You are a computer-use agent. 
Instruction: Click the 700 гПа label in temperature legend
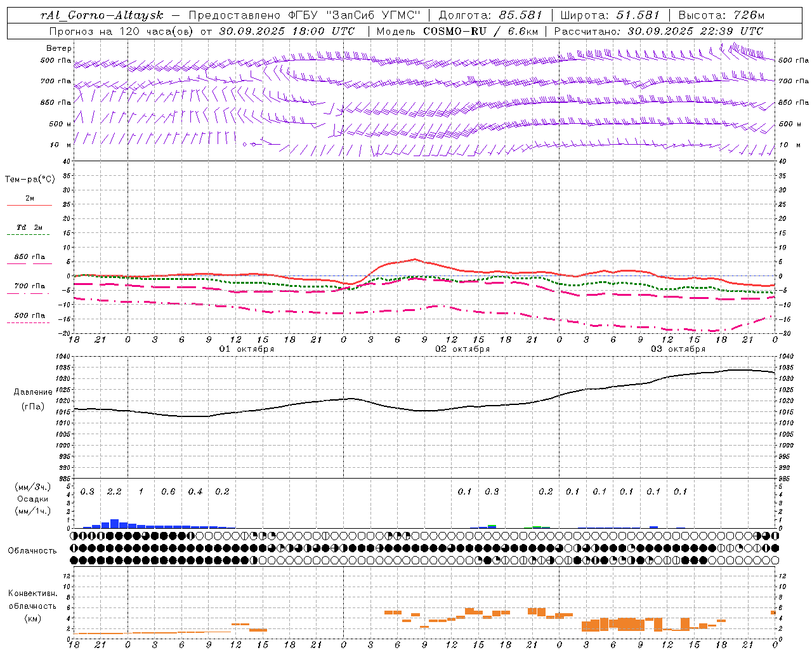coord(30,286)
